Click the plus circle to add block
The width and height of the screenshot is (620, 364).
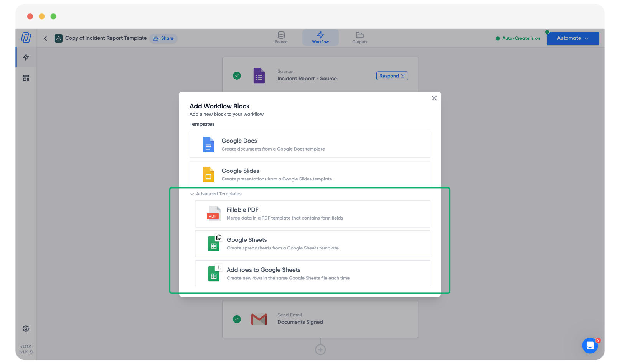pyautogui.click(x=320, y=349)
